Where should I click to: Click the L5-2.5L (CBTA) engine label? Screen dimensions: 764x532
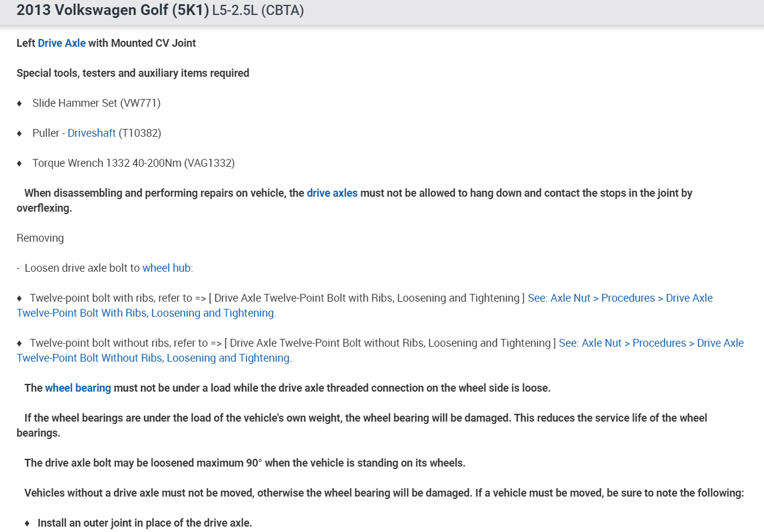tap(258, 11)
